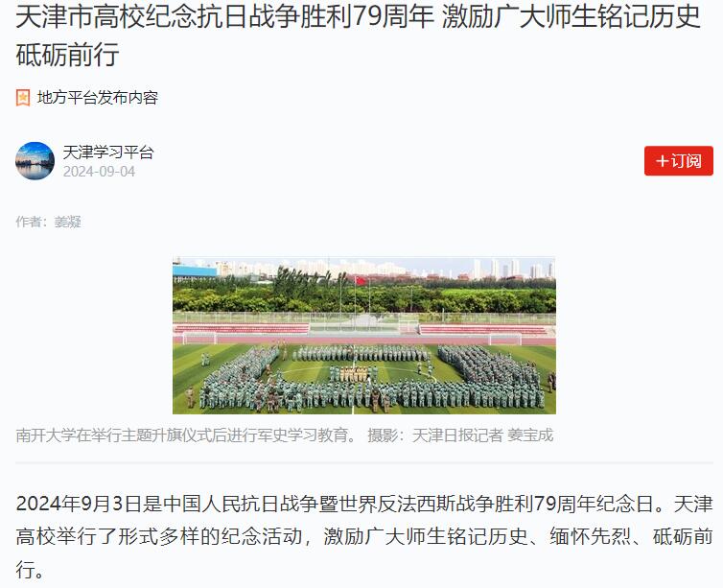723x588 pixels.
Task: Click the red national flag in the photo
Action: point(361,281)
